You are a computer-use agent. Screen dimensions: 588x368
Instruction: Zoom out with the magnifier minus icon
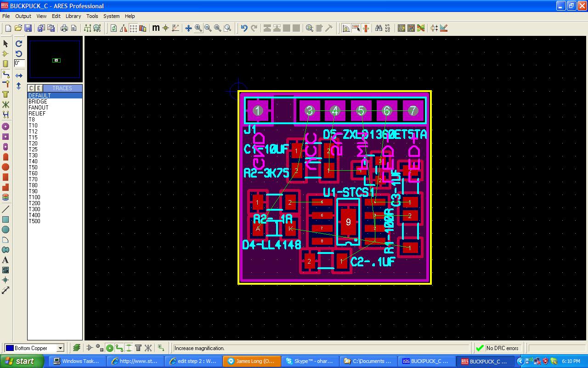208,28
